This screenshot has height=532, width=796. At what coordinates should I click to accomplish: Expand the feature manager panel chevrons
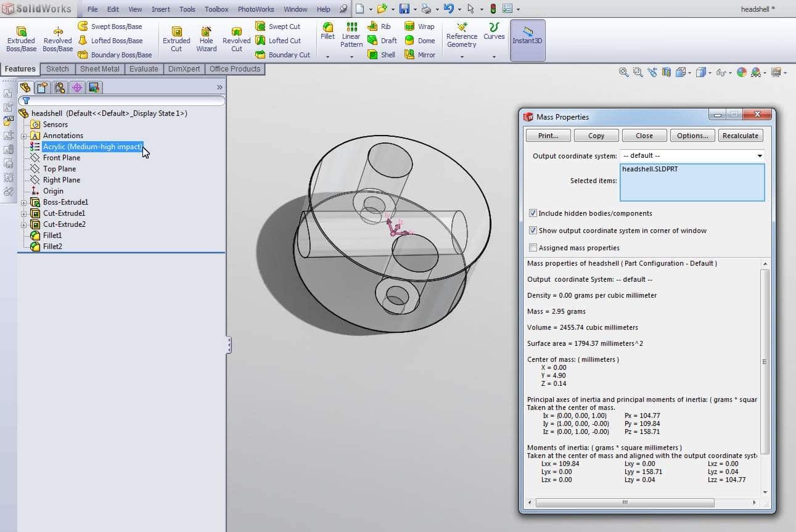pos(220,88)
